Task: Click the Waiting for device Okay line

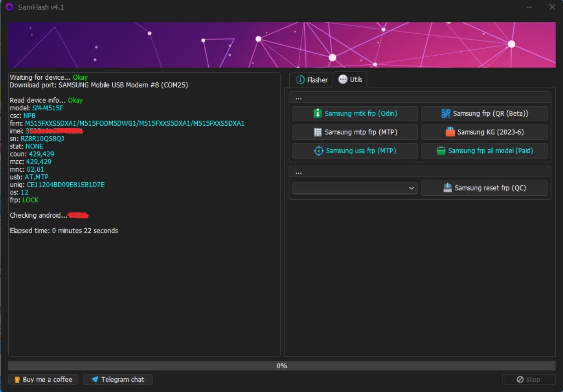Action: coord(49,78)
